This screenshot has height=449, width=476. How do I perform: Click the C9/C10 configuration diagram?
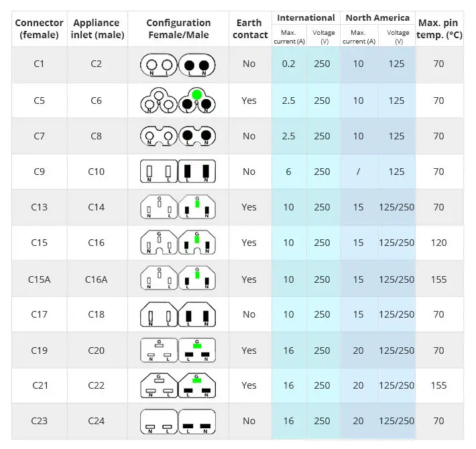pyautogui.click(x=178, y=172)
